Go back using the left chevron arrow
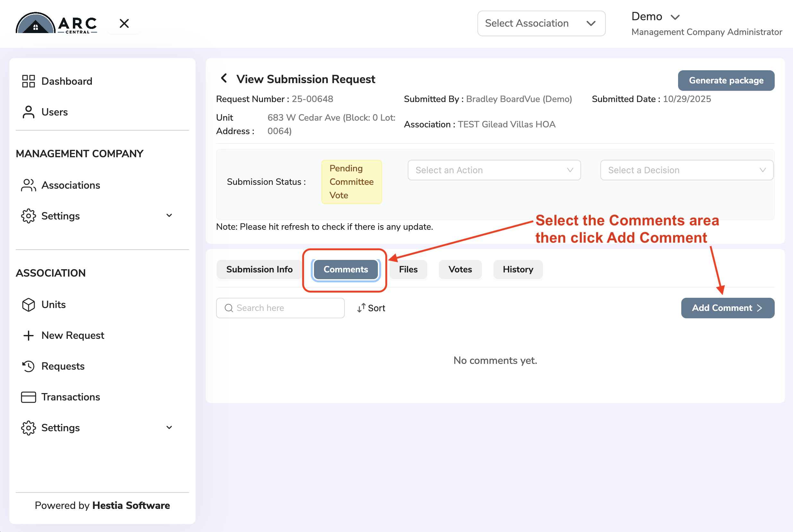793x532 pixels. [x=224, y=78]
